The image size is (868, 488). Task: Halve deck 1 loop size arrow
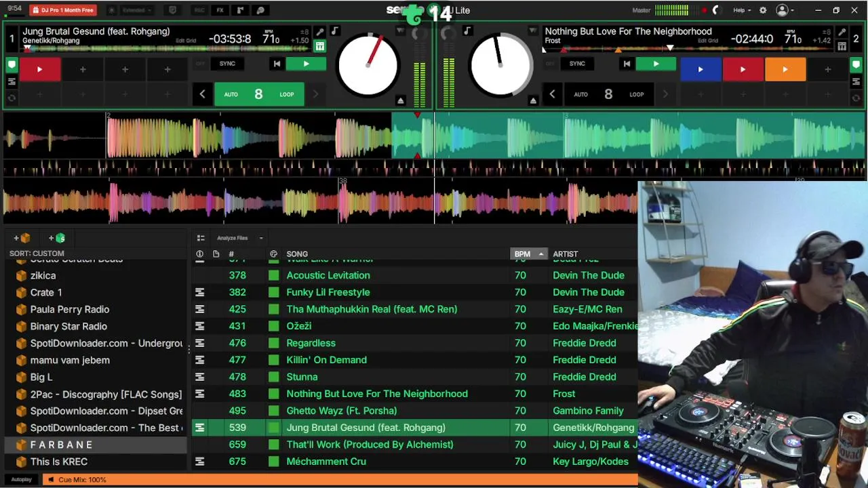point(202,94)
